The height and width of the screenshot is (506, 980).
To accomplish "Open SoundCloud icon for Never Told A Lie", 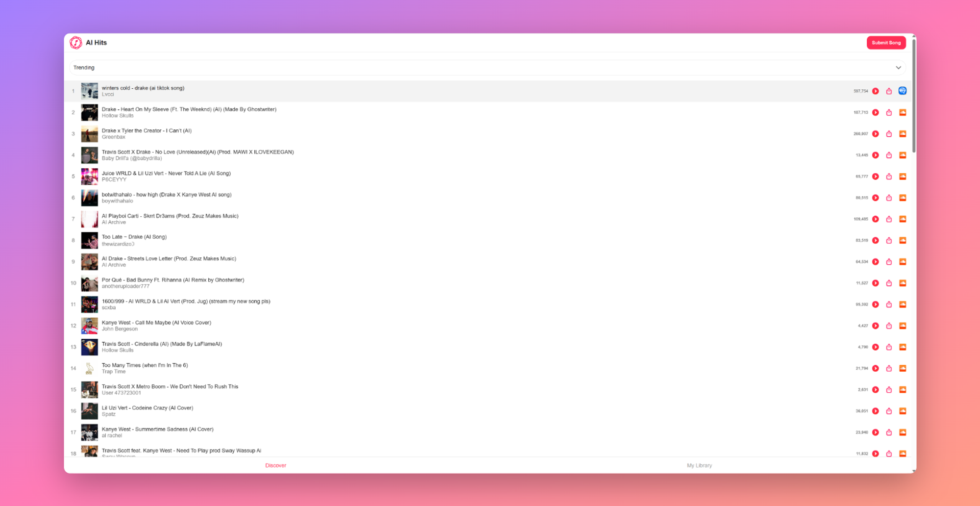I will point(903,176).
